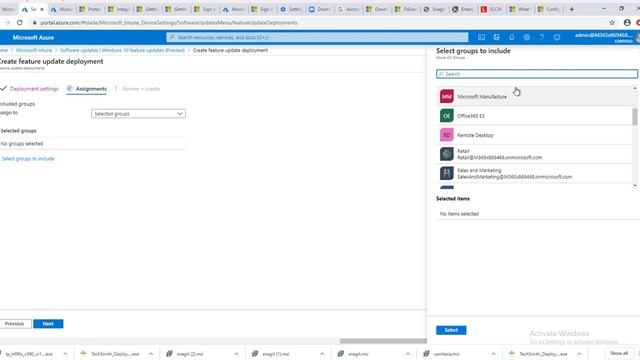Expand options for snagit (2).msi download
Image resolution: width=640 pixels, height=360 pixels.
pyautogui.click(x=237, y=354)
